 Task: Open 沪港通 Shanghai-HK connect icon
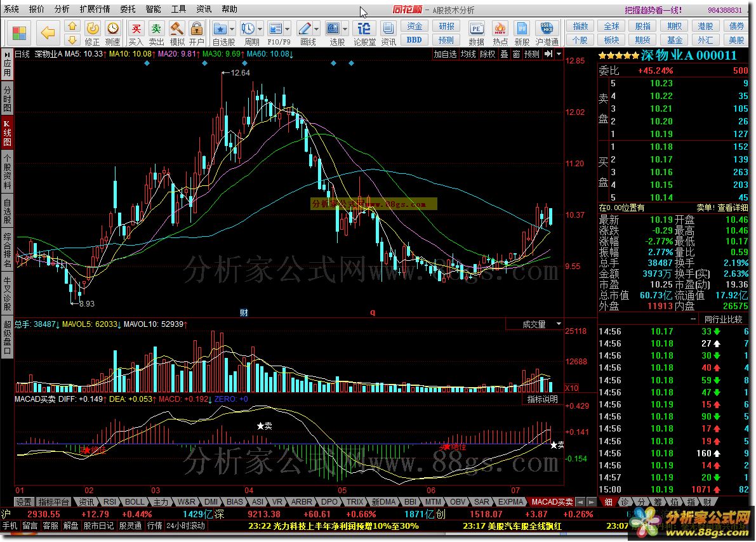[x=547, y=33]
